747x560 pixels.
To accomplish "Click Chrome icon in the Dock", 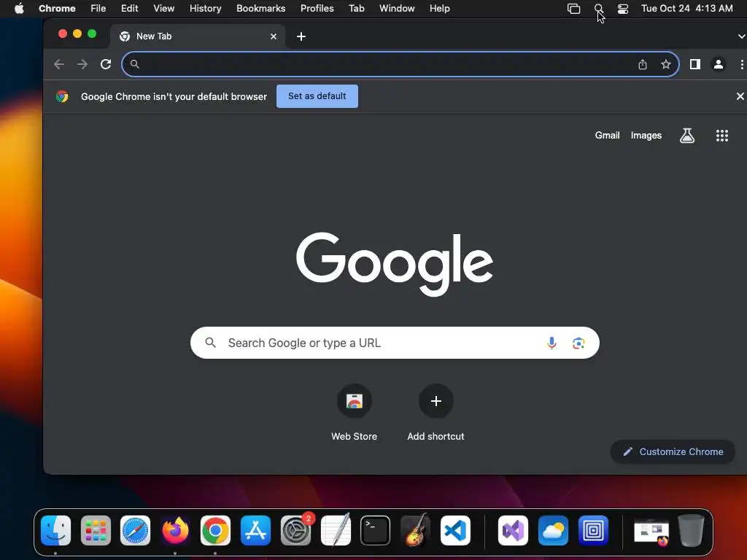I will point(215,531).
